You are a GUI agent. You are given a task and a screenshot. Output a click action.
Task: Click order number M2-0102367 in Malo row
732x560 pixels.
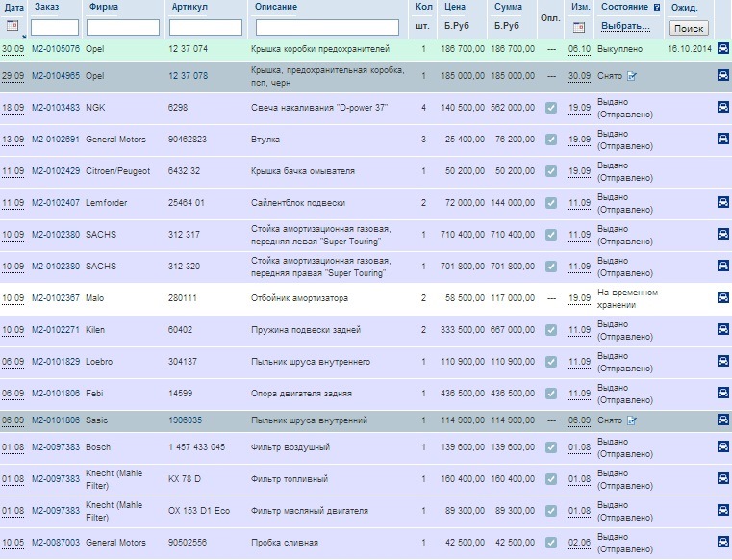pos(56,298)
